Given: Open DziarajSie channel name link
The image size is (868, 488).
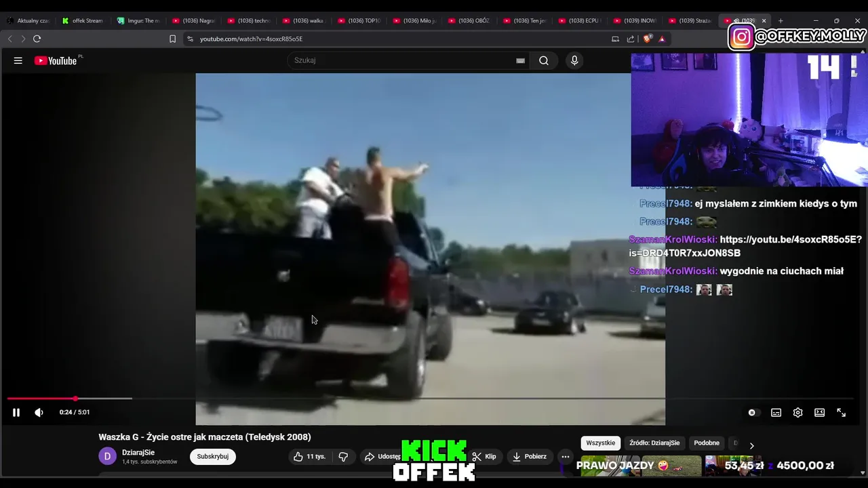Looking at the screenshot, I should pos(138,452).
